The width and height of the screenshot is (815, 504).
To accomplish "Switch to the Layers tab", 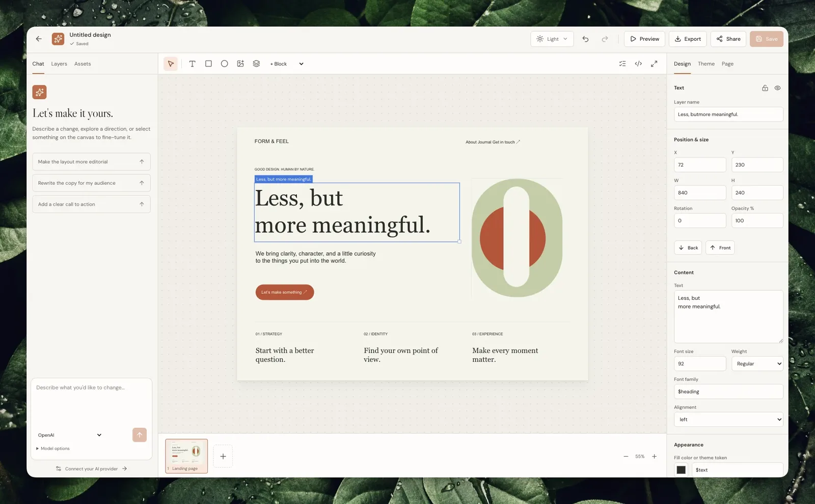I will [x=59, y=64].
